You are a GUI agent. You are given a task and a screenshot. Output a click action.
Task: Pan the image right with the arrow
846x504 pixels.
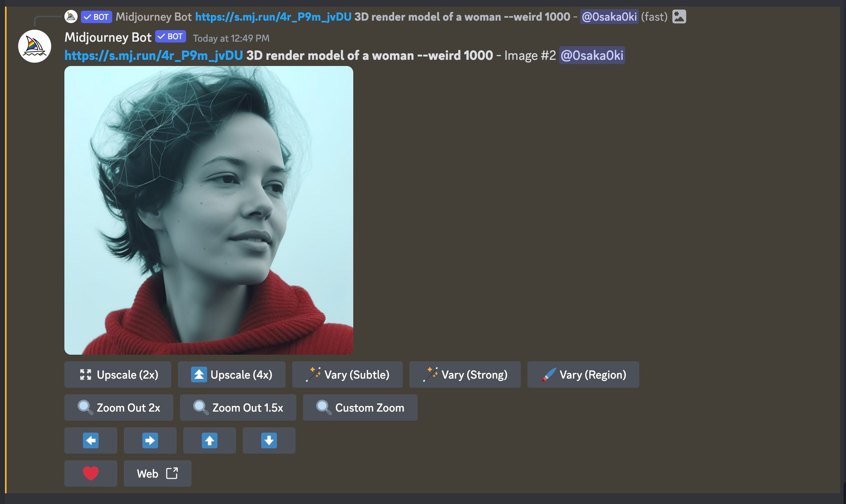(x=150, y=440)
